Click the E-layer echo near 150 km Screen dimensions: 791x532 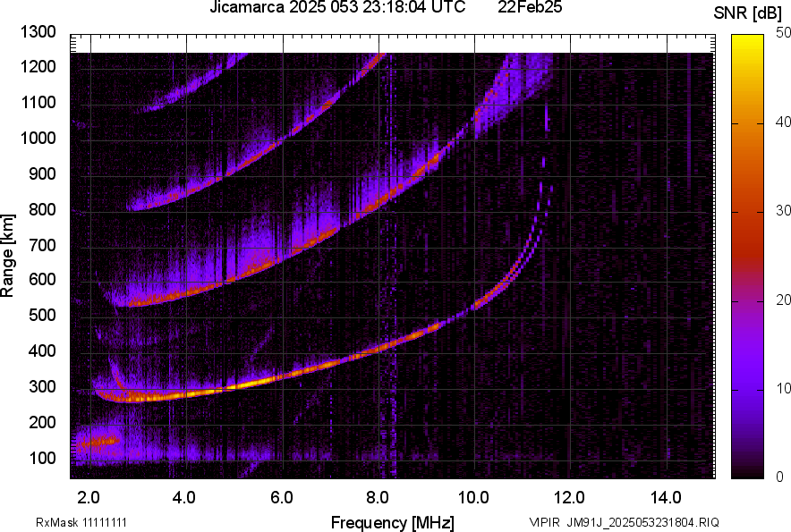coord(98,442)
